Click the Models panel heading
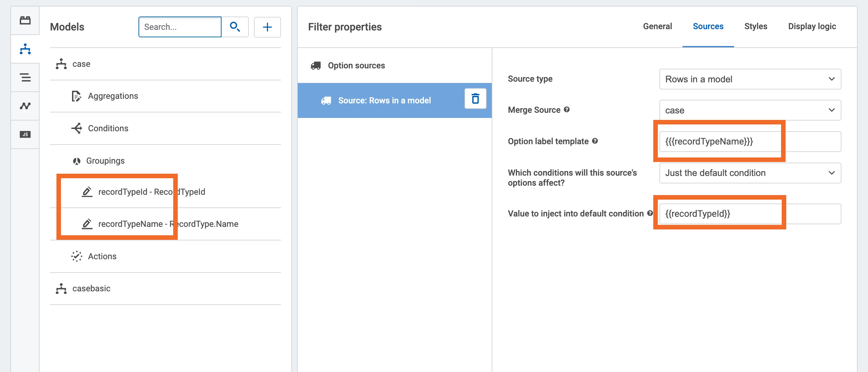The width and height of the screenshot is (868, 372). (x=67, y=27)
